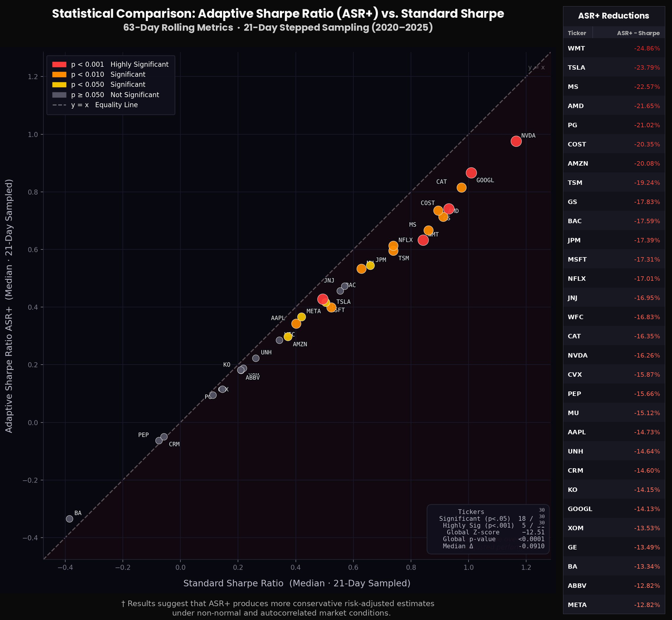Click the 'Global Z-score −12.51' statistic

coord(496,532)
